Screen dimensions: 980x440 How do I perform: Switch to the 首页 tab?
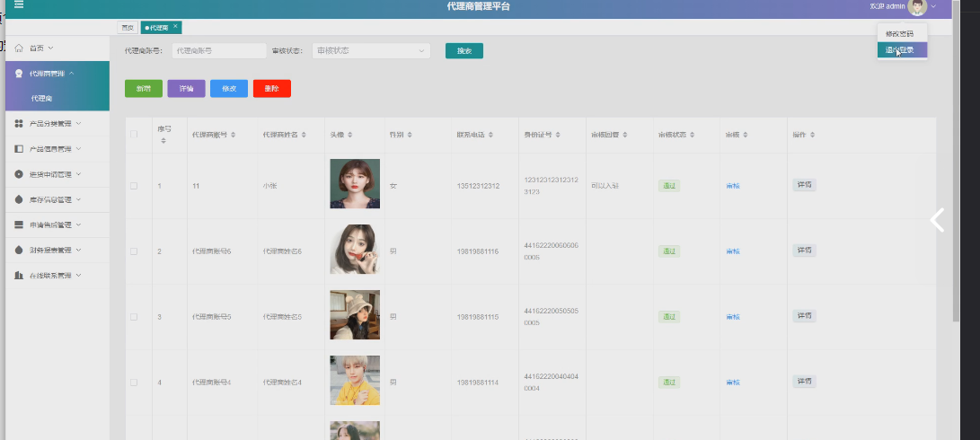(128, 28)
